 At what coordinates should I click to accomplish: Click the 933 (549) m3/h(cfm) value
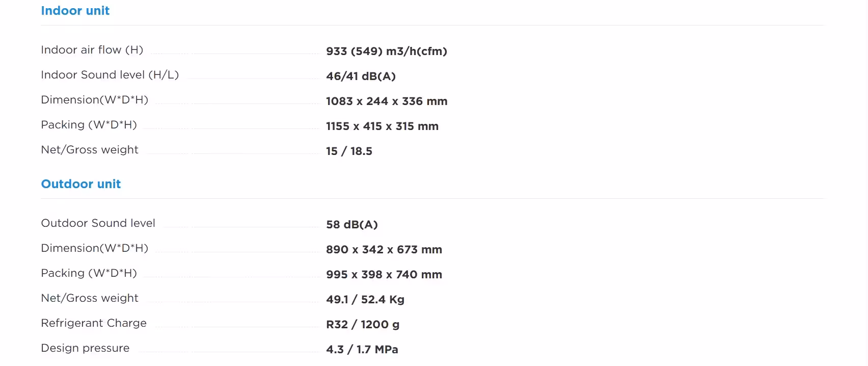click(387, 51)
